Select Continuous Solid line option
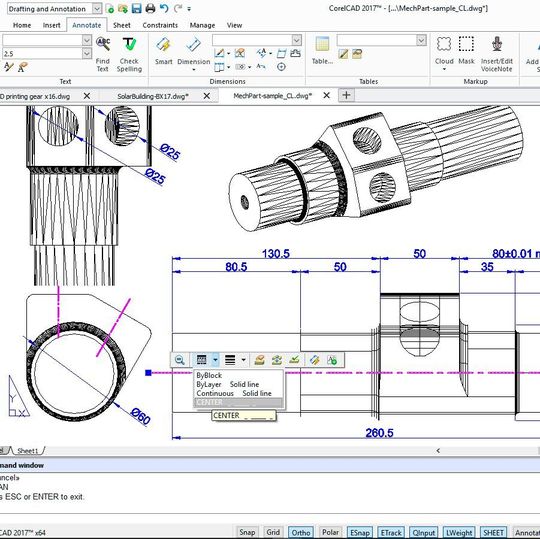 [x=239, y=393]
